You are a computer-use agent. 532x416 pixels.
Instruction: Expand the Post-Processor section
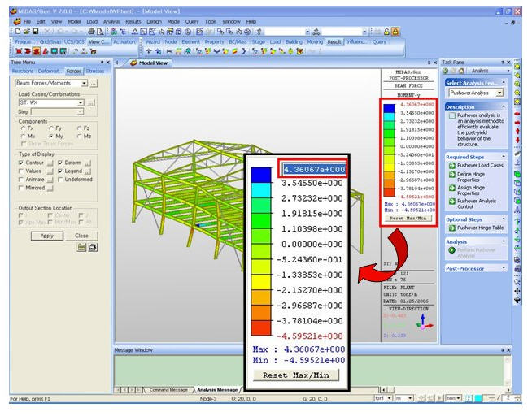(504, 268)
